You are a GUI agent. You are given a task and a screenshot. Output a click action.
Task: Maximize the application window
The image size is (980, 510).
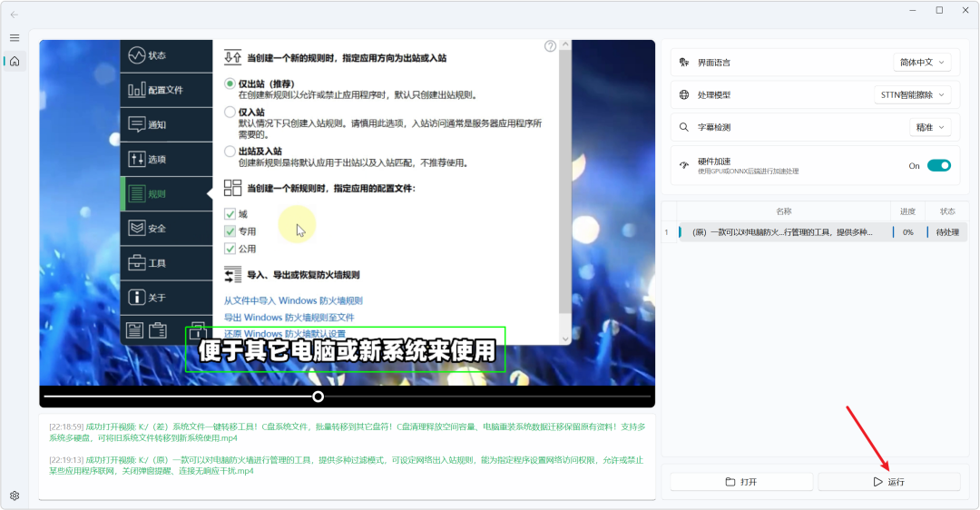(x=939, y=10)
